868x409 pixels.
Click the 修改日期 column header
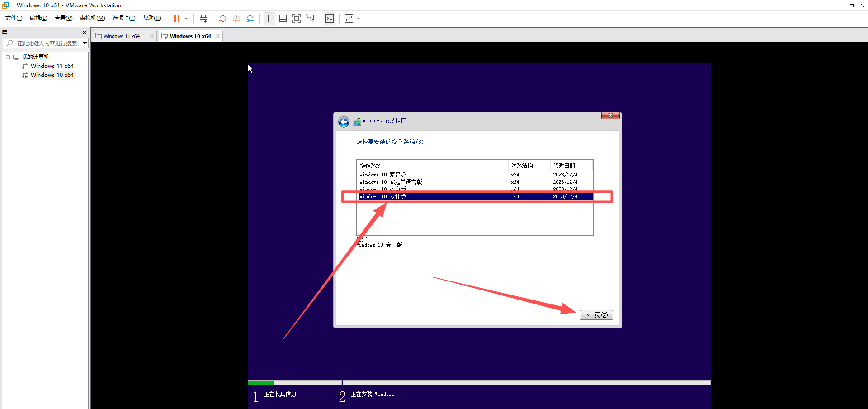pos(571,166)
